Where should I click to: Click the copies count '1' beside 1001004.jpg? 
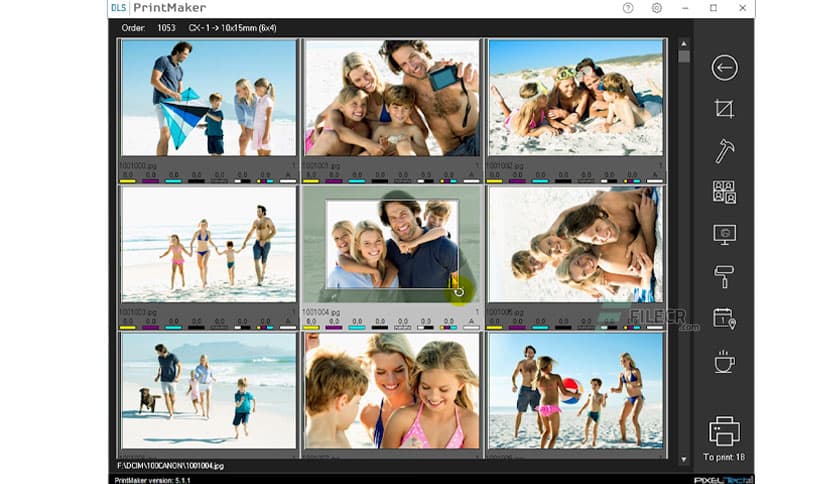click(477, 312)
